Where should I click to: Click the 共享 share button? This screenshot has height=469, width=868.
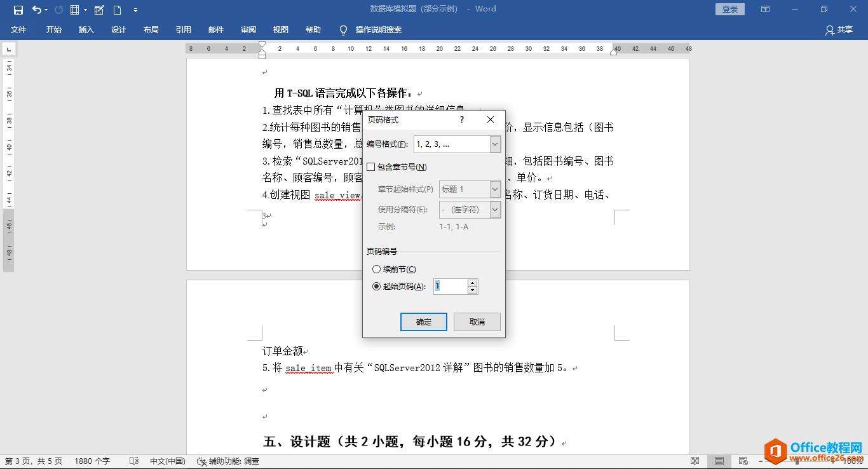pos(839,30)
